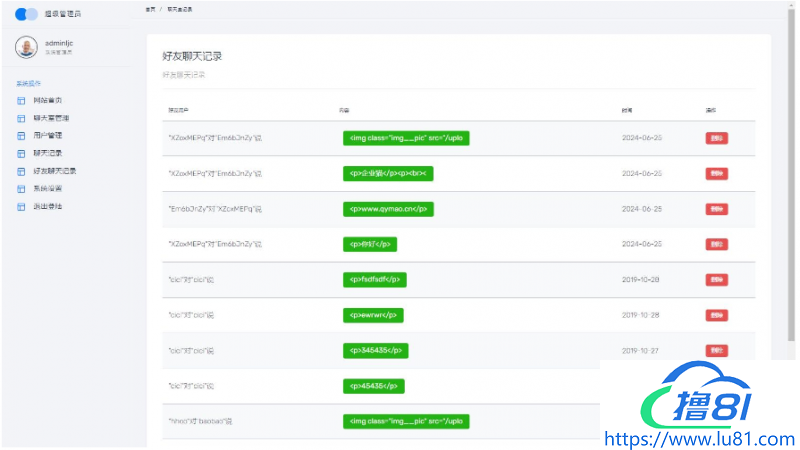Go to 首页 via the breadcrumb link
This screenshot has width=800, height=450.
[x=150, y=9]
